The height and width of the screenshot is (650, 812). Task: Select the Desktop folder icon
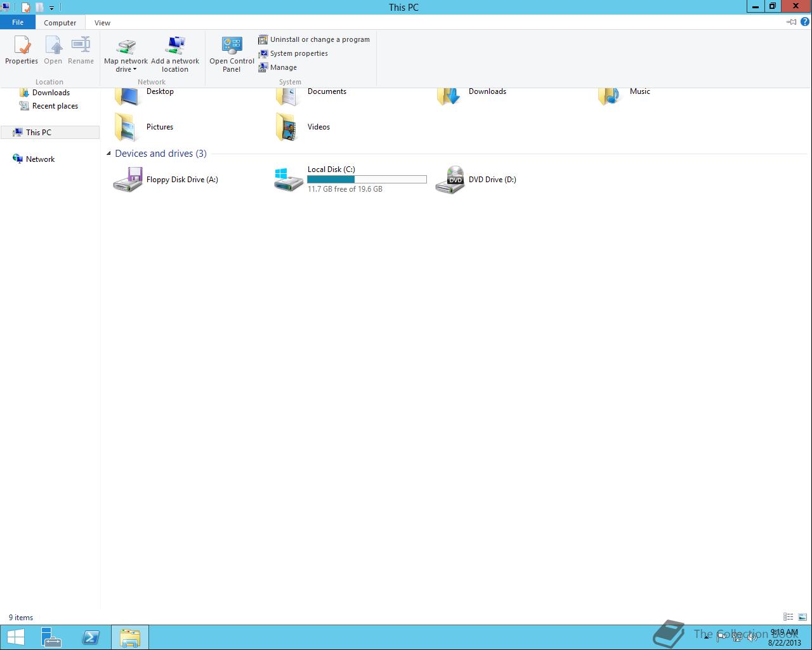coord(126,96)
